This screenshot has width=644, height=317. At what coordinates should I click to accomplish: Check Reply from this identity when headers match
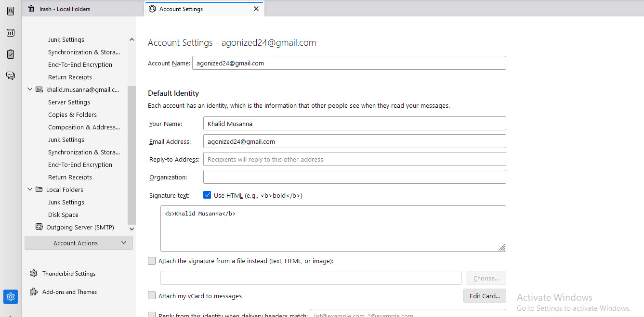tap(152, 315)
